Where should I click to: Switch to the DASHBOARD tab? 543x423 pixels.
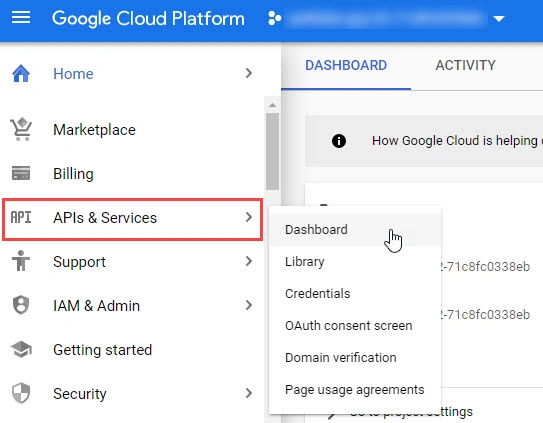tap(346, 65)
